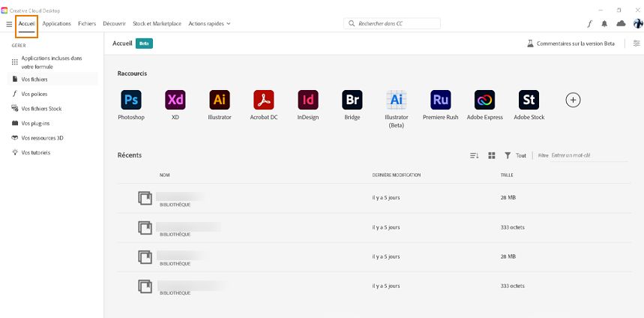Check cloud sync status icon
This screenshot has height=318, width=644.
(621, 24)
